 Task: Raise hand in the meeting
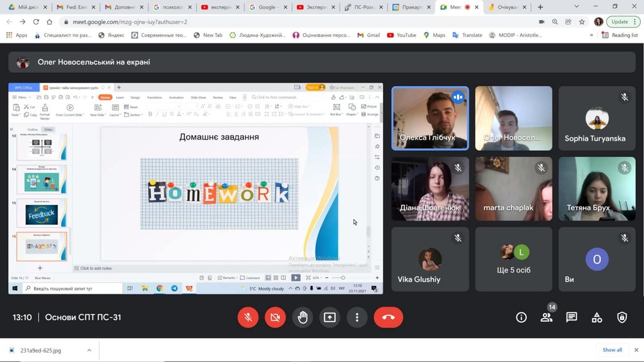(303, 317)
